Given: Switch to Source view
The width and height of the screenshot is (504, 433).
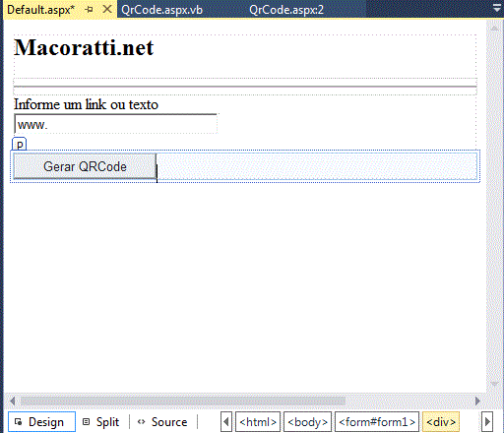Looking at the screenshot, I should [162, 422].
